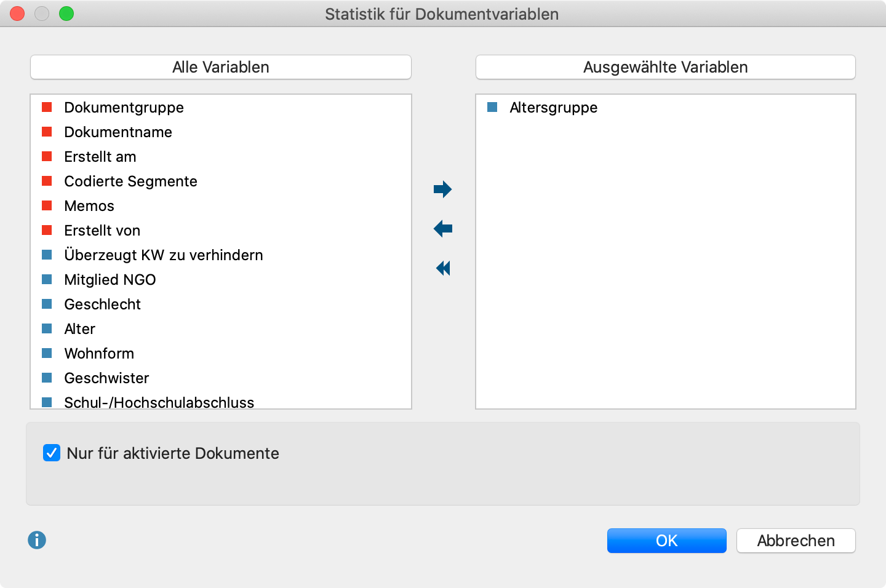Image resolution: width=886 pixels, height=588 pixels.
Task: Click the green zoom window button
Action: click(66, 14)
